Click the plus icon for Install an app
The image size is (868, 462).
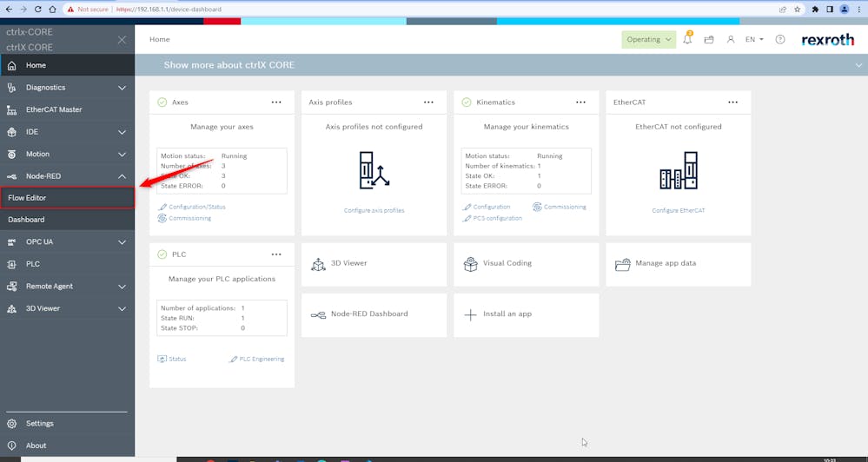[x=471, y=315]
